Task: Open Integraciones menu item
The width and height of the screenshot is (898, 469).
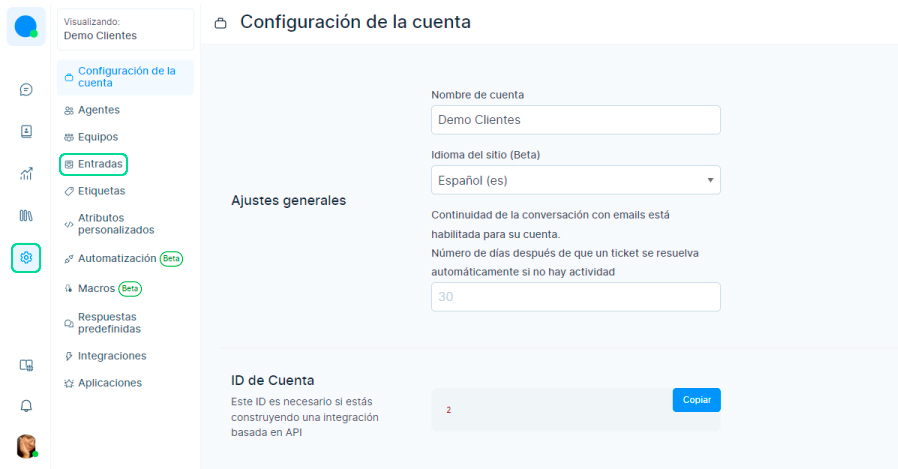Action: [111, 356]
